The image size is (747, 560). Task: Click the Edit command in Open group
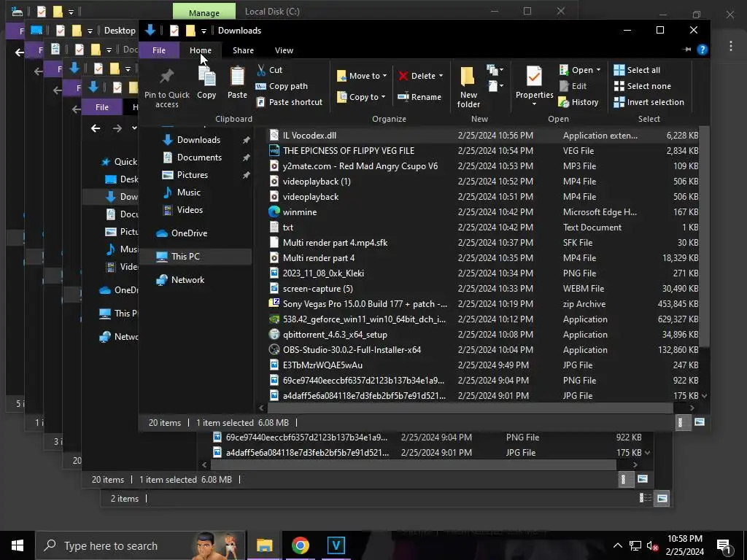click(x=573, y=86)
